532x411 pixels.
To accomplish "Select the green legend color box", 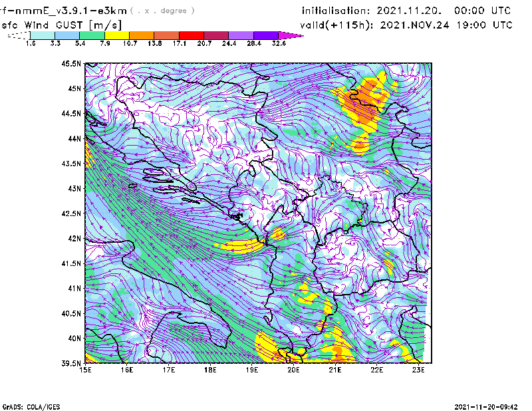I will pyautogui.click(x=92, y=35).
